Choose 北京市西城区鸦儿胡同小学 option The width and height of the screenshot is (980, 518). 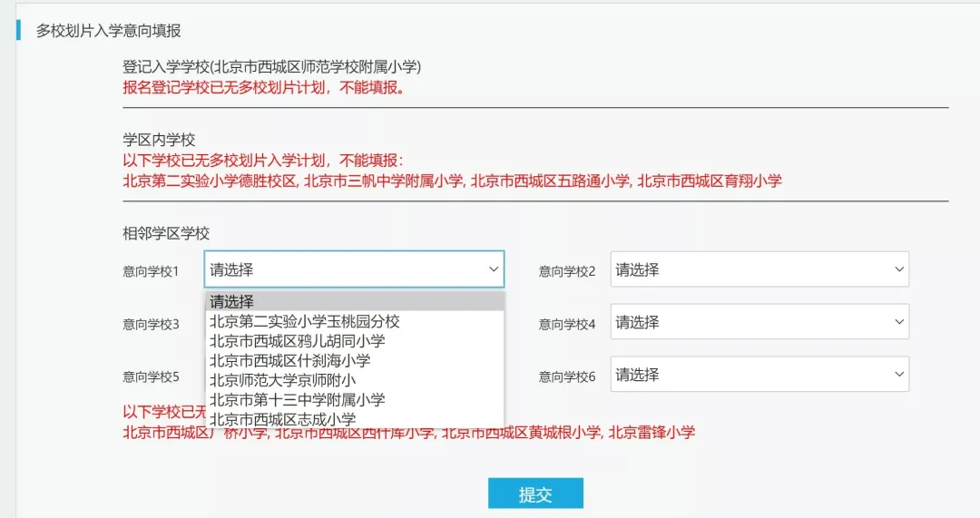tap(355, 340)
